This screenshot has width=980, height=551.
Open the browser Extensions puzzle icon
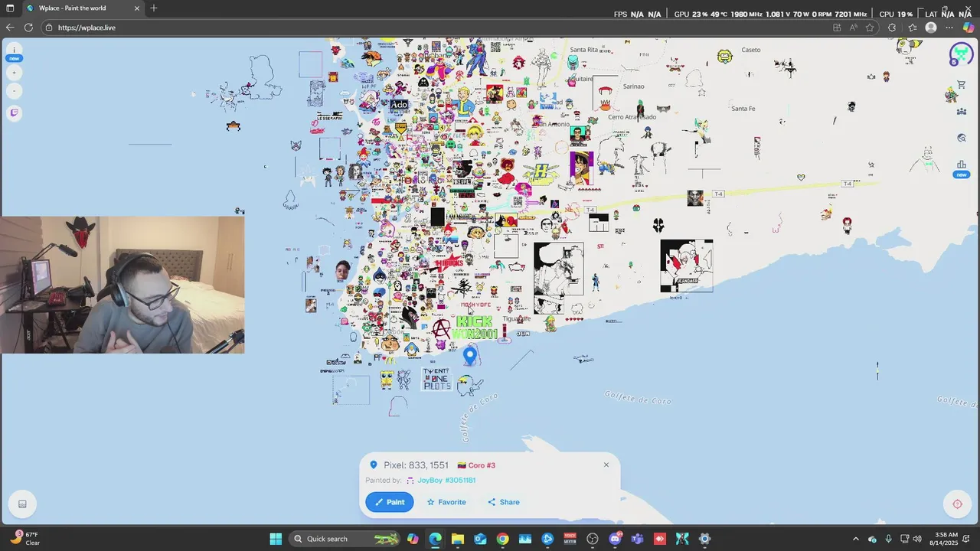coord(892,28)
